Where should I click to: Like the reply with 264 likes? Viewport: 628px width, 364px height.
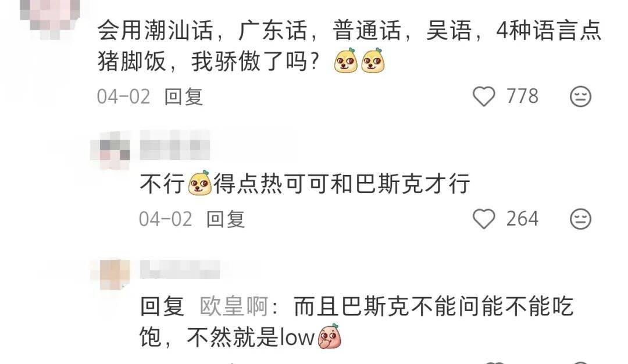(x=484, y=219)
